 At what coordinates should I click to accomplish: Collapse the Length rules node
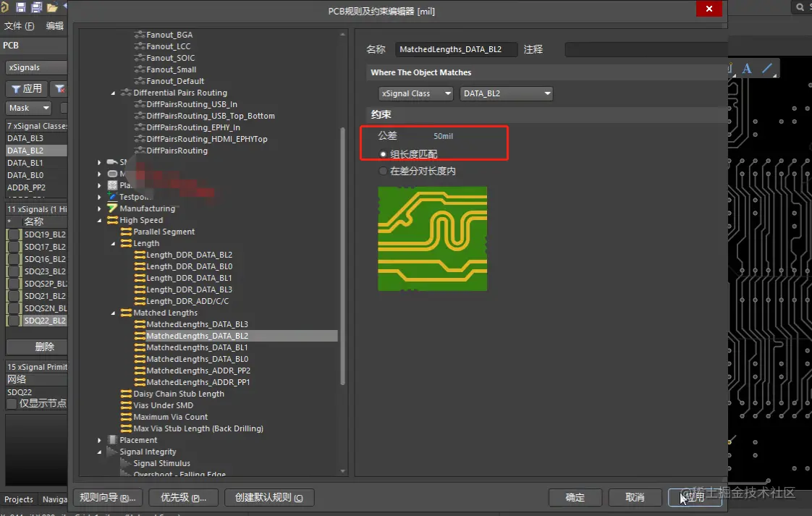tap(113, 243)
